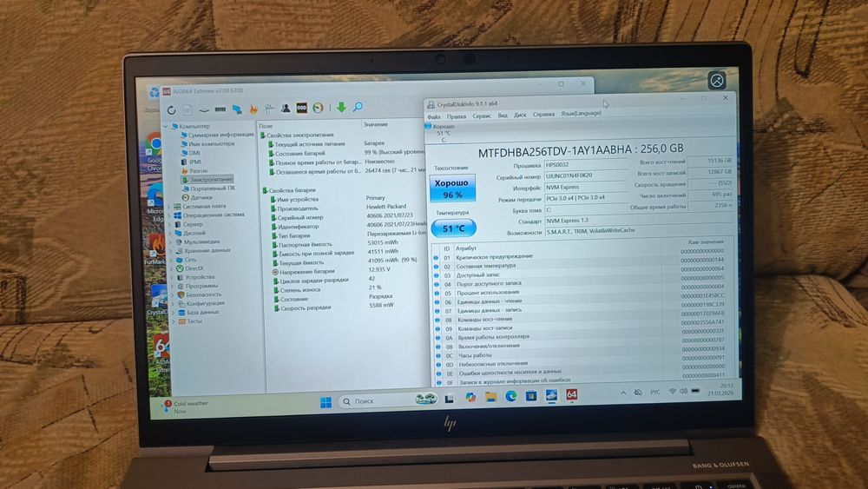Show hidden tray icons chevron
Screen dimensions: 868x489
click(x=623, y=393)
